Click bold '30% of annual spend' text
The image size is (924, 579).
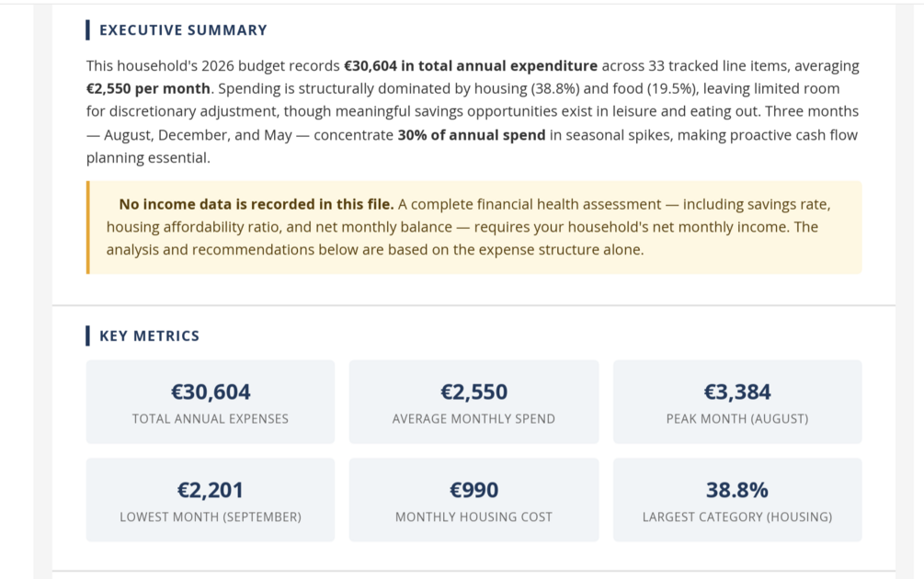point(472,135)
